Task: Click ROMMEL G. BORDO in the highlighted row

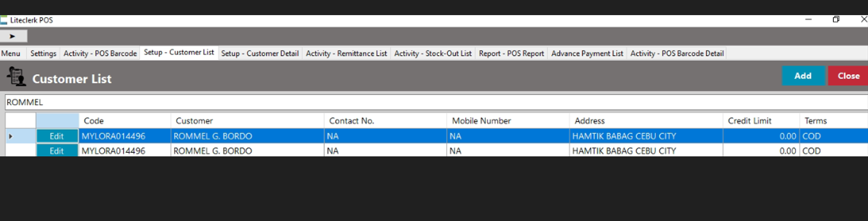Action: [213, 136]
